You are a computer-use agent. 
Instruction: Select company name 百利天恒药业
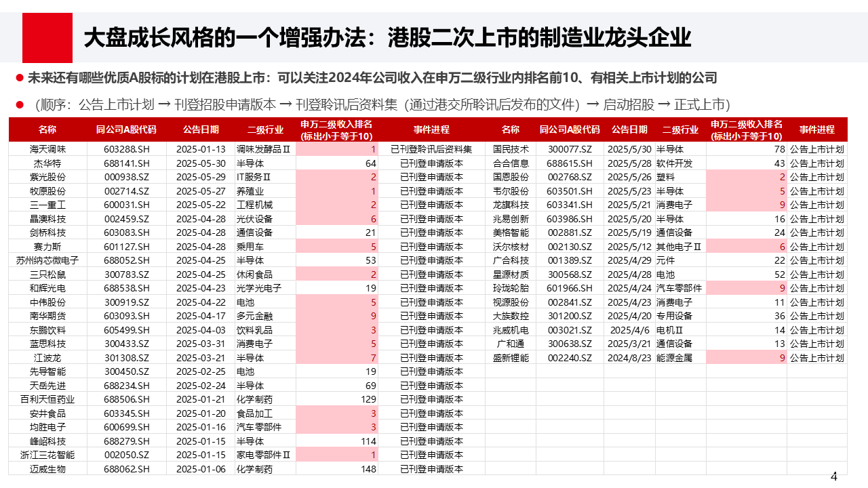tap(48, 399)
